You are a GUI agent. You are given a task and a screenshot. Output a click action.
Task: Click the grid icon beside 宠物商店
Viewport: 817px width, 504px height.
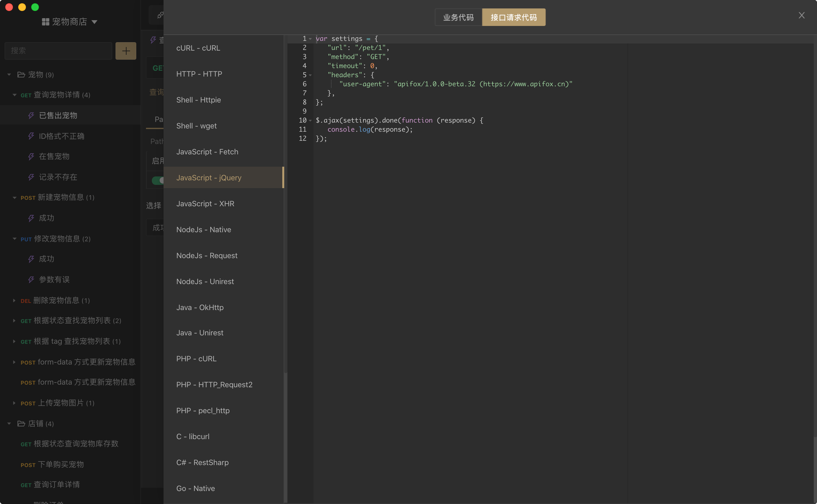coord(45,22)
